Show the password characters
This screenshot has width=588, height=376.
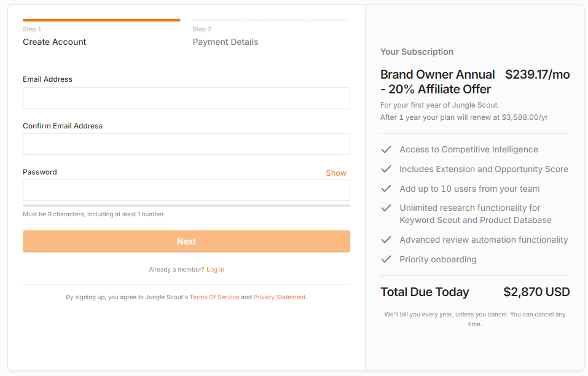pos(336,173)
